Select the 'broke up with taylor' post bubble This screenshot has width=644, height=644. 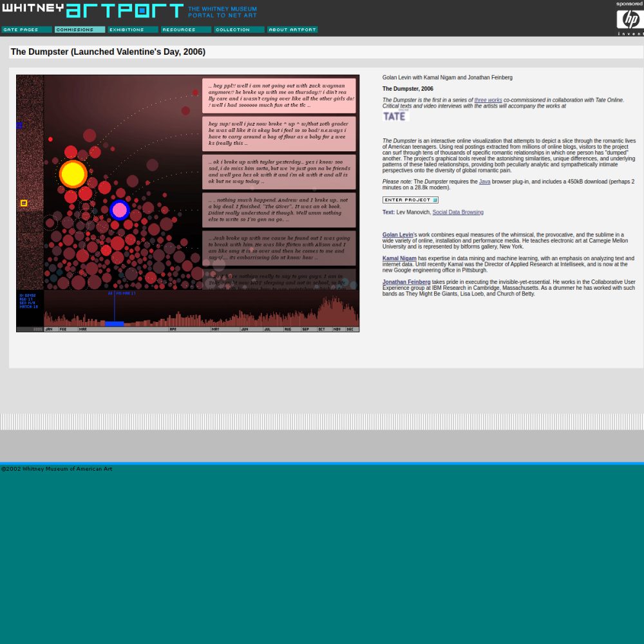[279, 172]
